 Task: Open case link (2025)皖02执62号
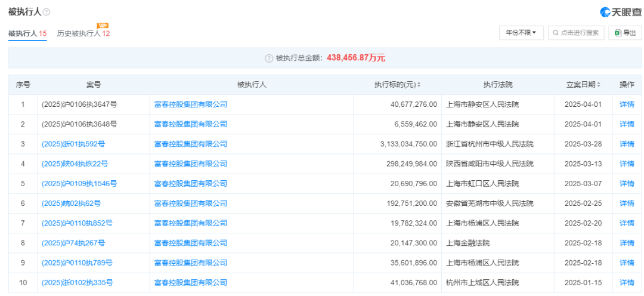tap(71, 203)
